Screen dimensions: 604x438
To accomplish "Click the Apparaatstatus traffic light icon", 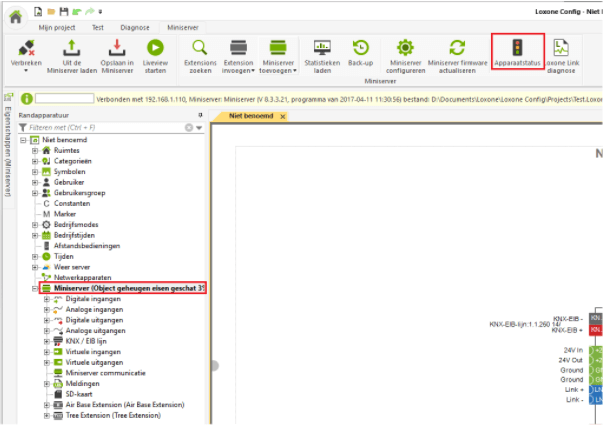I will point(518,49).
